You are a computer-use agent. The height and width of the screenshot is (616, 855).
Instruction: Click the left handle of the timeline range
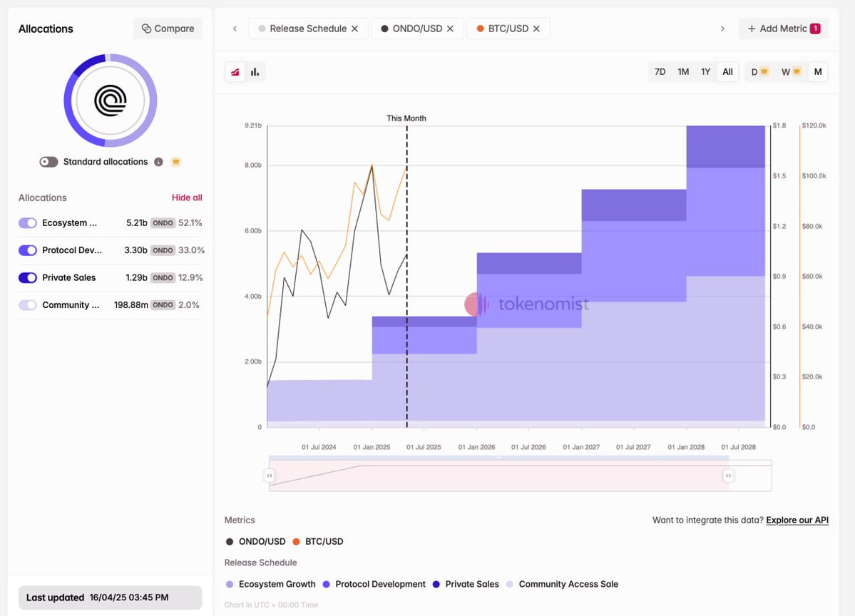point(270,476)
